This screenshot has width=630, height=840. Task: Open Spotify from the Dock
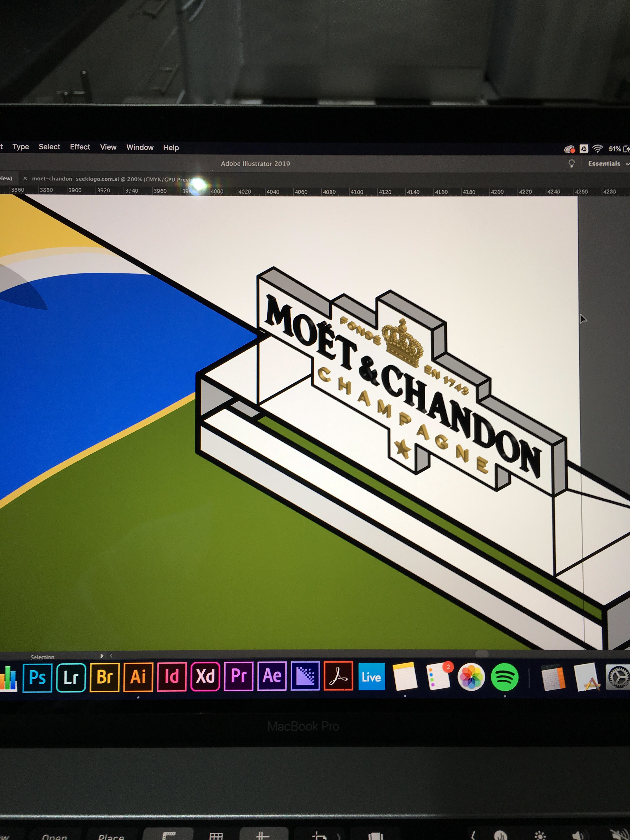[x=505, y=677]
